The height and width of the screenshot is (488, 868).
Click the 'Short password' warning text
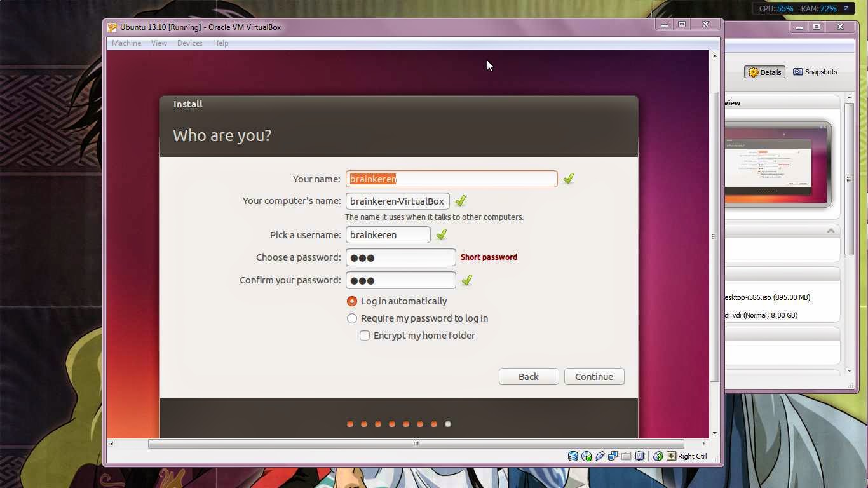(x=489, y=257)
